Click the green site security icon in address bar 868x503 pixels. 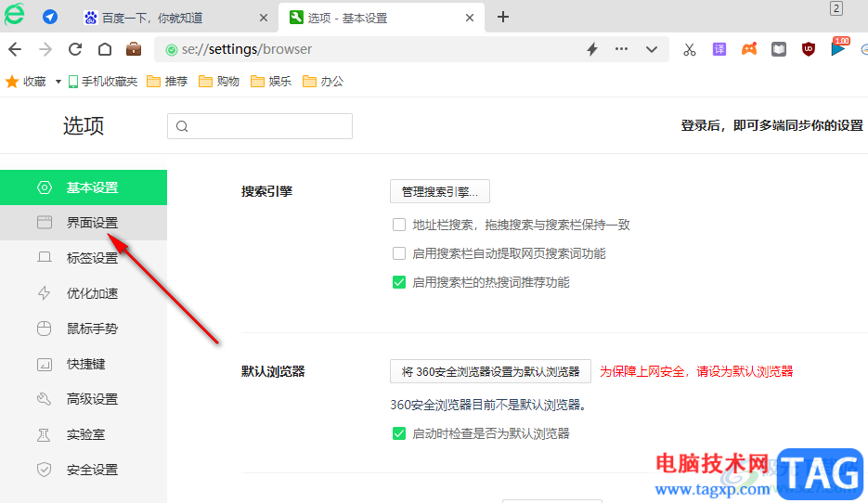pos(172,50)
